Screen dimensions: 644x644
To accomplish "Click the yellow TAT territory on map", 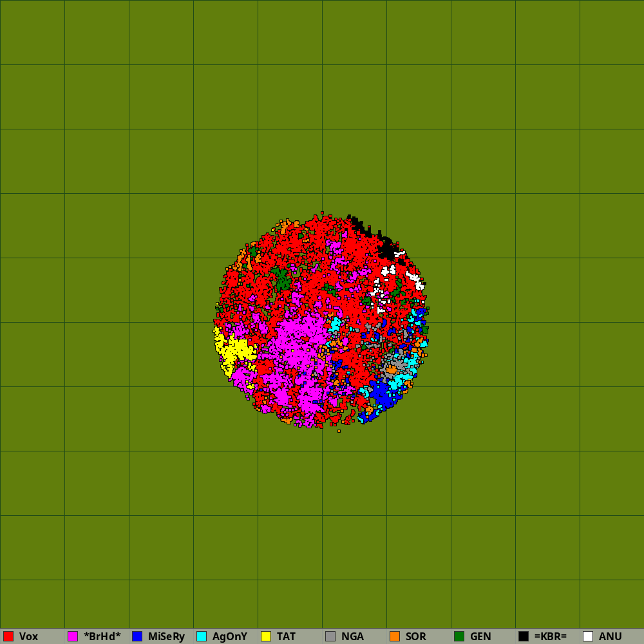I will (236, 349).
